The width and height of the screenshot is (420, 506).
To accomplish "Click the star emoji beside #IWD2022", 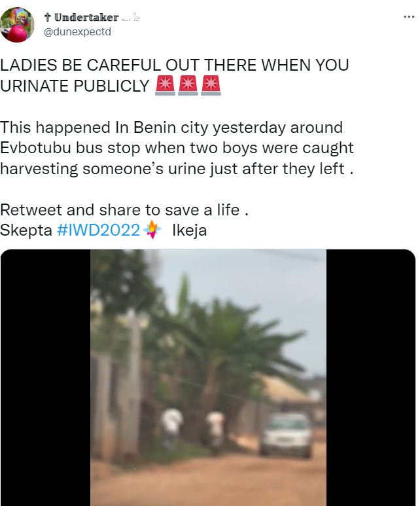I will 152,230.
